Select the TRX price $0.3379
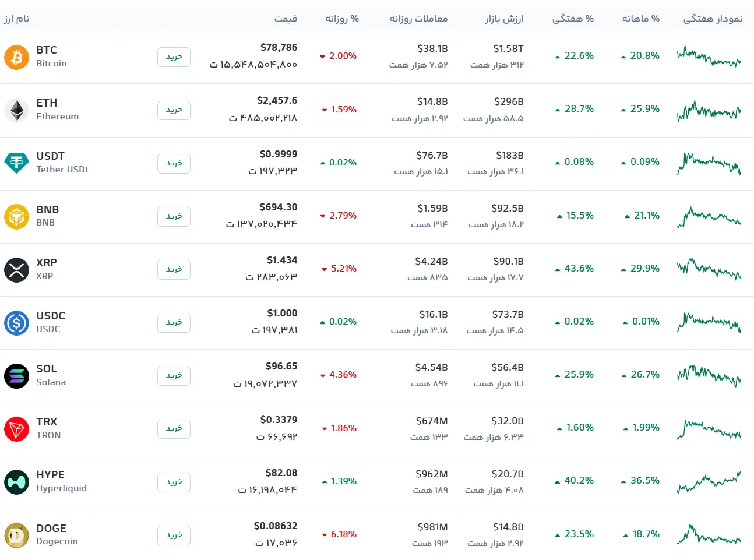Image resolution: width=754 pixels, height=560 pixels. [x=279, y=420]
